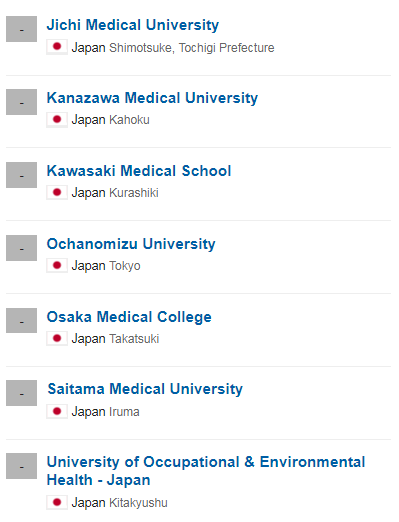
Task: Click Japan flag icon beside Kitakyushu
Action: pyautogui.click(x=57, y=502)
